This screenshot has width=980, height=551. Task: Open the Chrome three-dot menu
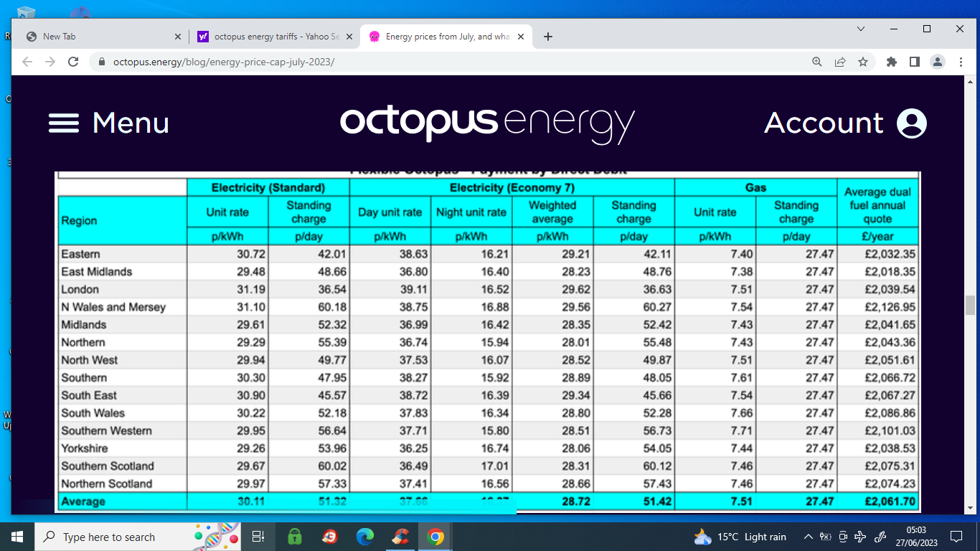click(x=960, y=62)
